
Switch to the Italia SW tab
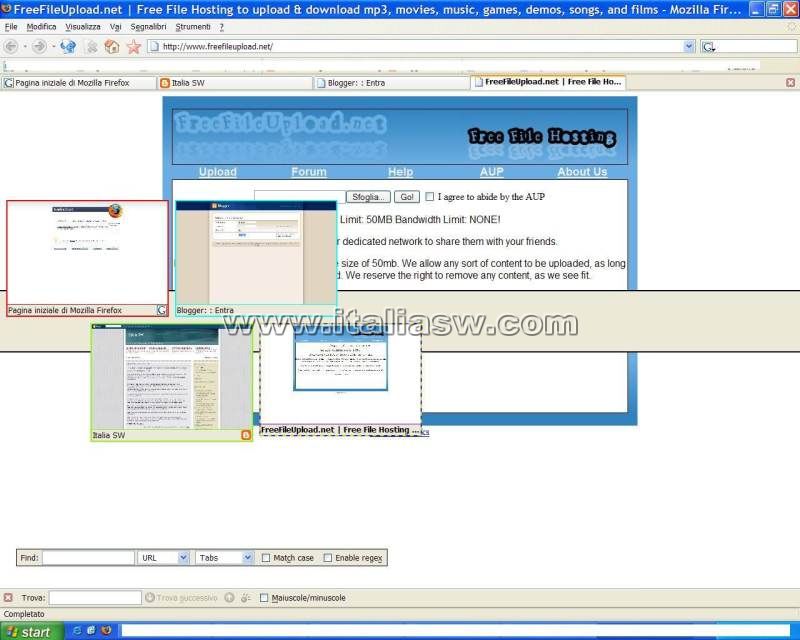pyautogui.click(x=235, y=83)
